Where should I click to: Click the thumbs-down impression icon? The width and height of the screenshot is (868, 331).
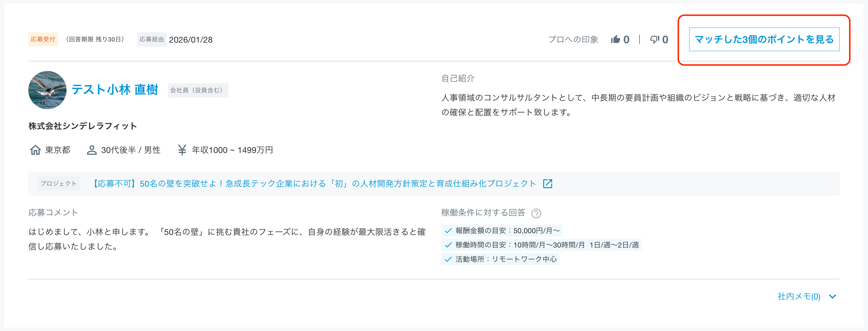pos(654,40)
